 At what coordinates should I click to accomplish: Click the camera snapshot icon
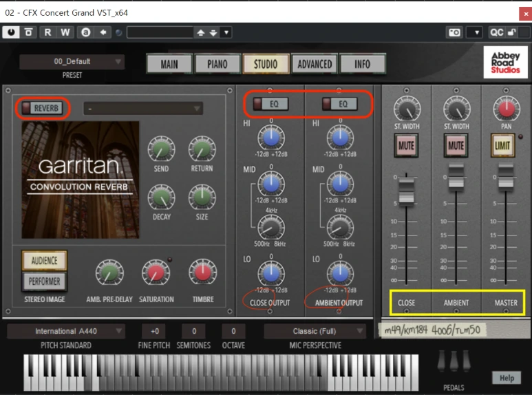[x=455, y=32]
